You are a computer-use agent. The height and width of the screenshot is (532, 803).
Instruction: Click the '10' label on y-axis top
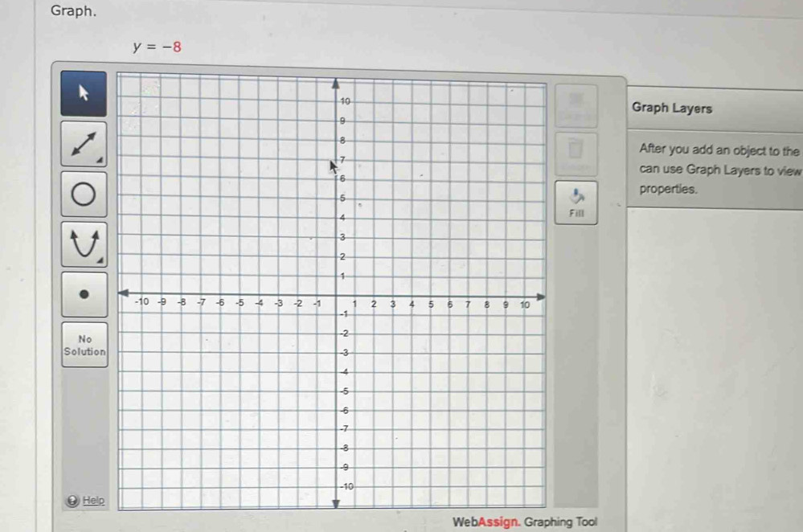click(346, 101)
